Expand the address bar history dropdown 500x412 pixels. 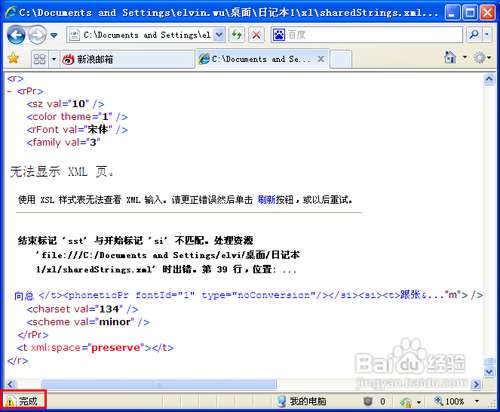219,35
